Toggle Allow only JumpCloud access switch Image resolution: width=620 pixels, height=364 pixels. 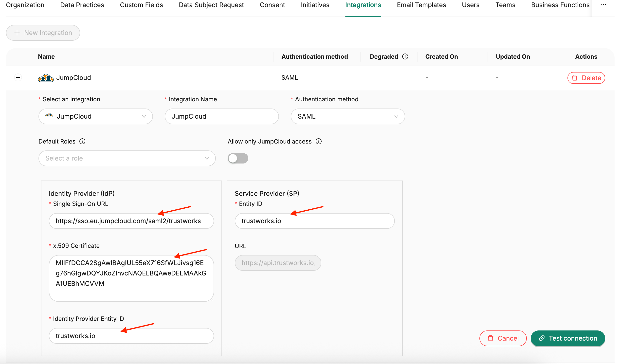238,158
